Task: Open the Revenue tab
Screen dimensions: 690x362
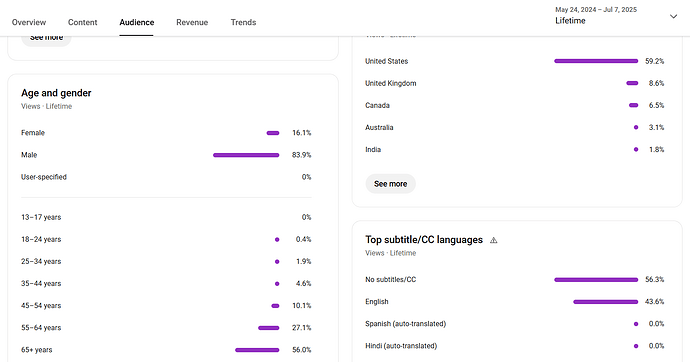Action: click(x=192, y=22)
